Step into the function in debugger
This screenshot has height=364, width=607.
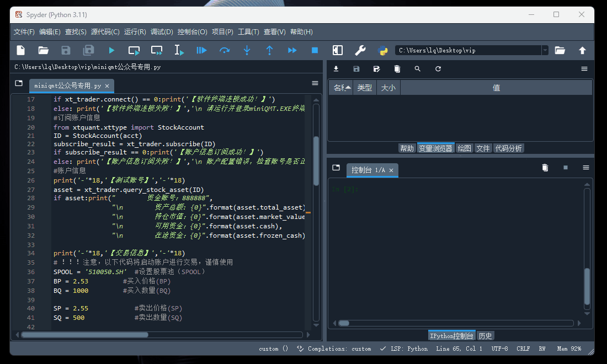(x=247, y=50)
